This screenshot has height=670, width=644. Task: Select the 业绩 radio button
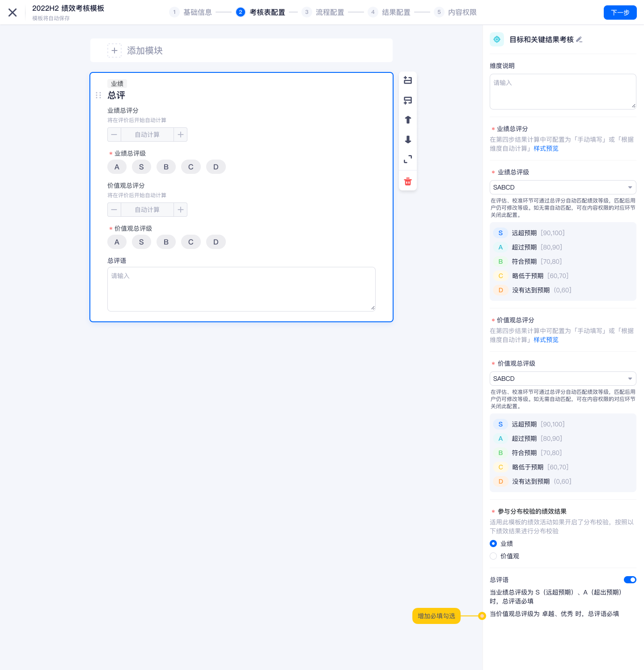point(493,544)
